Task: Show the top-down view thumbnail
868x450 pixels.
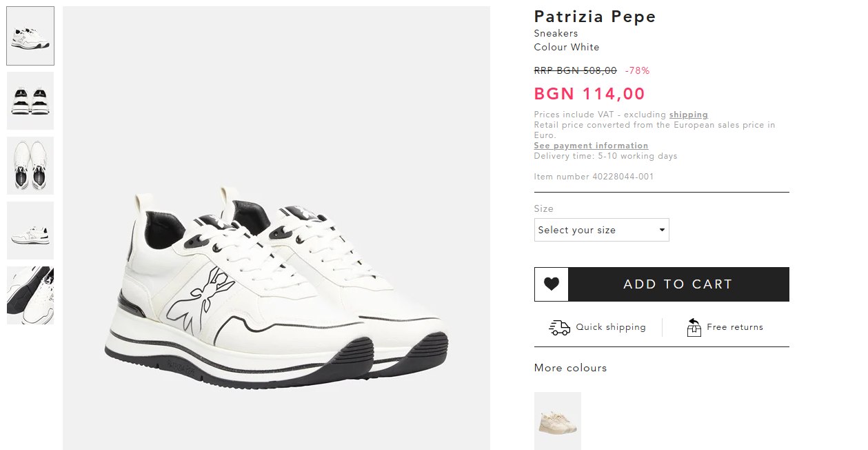Action: tap(30, 166)
